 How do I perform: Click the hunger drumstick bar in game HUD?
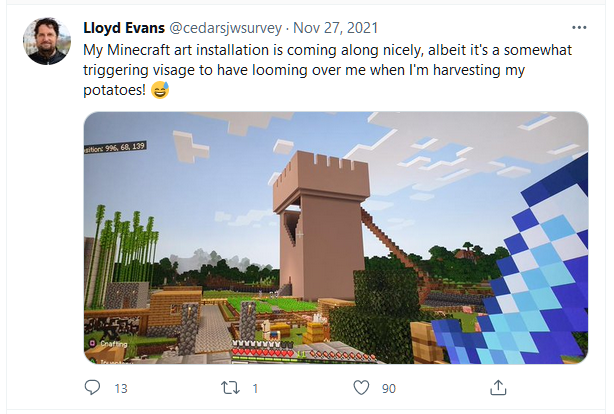click(343, 355)
